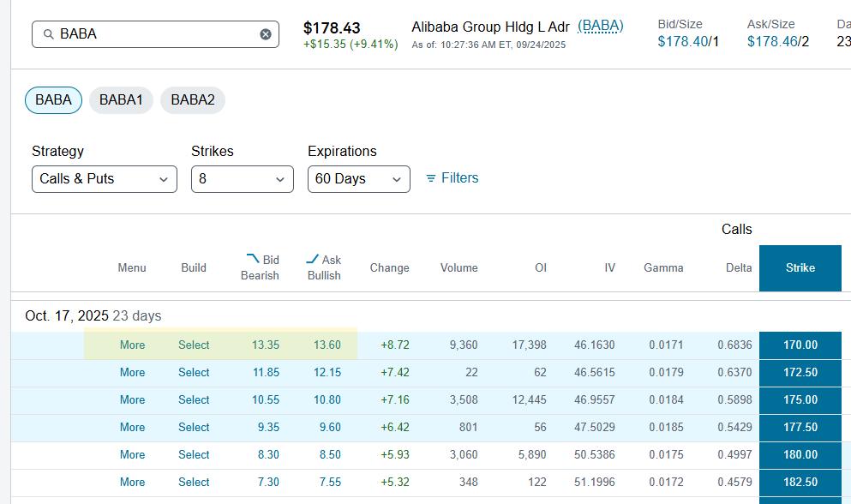Click Select for the 172.50 strike

click(194, 373)
